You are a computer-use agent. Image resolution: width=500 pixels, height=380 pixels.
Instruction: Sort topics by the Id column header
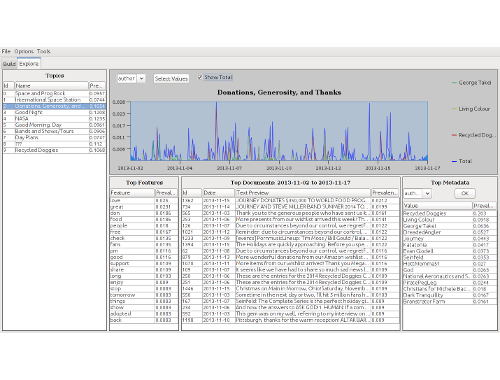click(9, 86)
